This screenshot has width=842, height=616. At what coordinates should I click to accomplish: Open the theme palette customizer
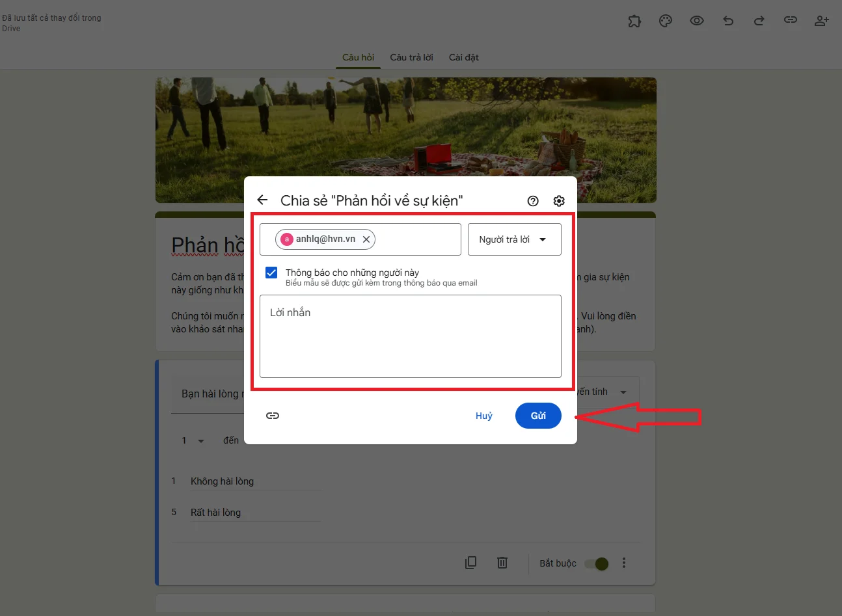(x=666, y=21)
